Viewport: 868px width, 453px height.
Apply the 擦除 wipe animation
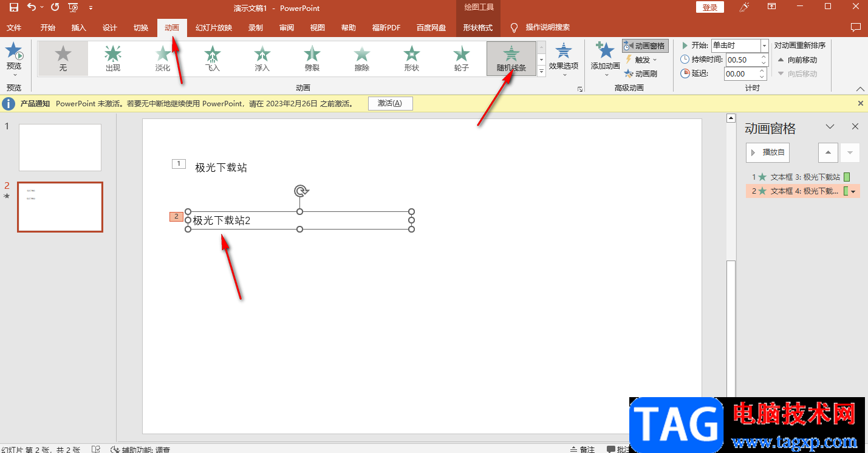click(x=362, y=59)
